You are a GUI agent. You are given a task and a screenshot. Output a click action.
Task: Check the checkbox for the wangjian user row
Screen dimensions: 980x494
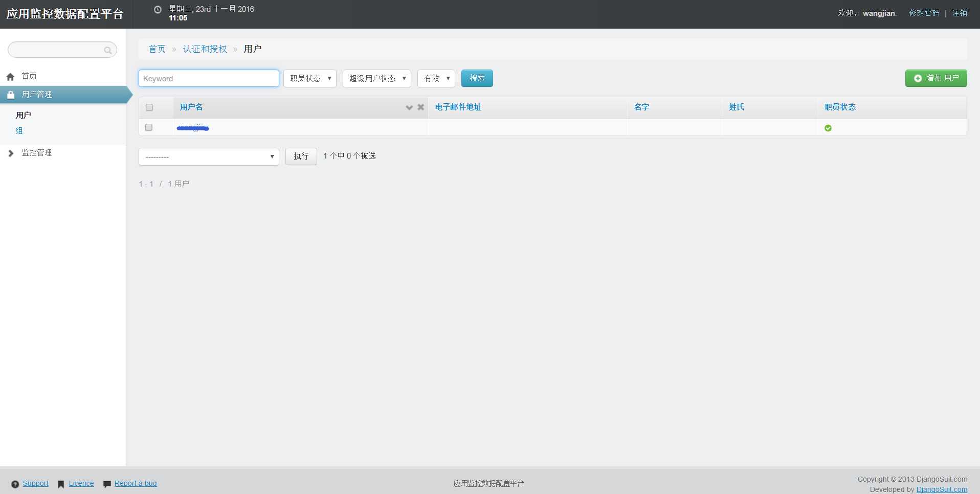(x=149, y=127)
